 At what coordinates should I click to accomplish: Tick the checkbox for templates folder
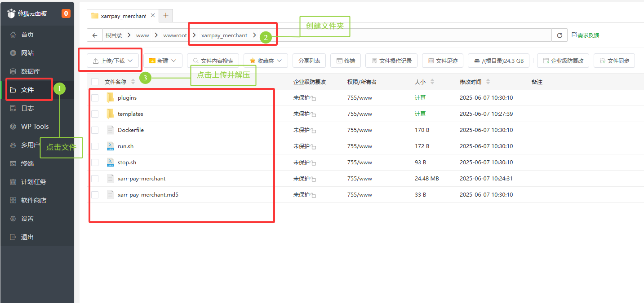95,114
